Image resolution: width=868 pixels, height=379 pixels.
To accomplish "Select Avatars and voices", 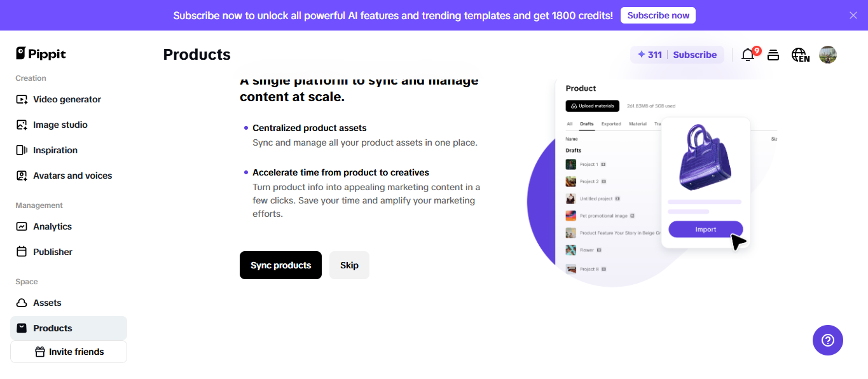I will tap(72, 176).
